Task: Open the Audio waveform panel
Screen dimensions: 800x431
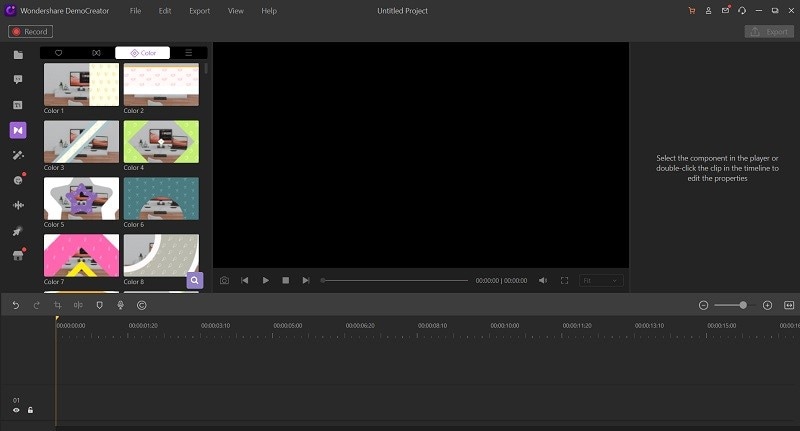Action: point(18,205)
